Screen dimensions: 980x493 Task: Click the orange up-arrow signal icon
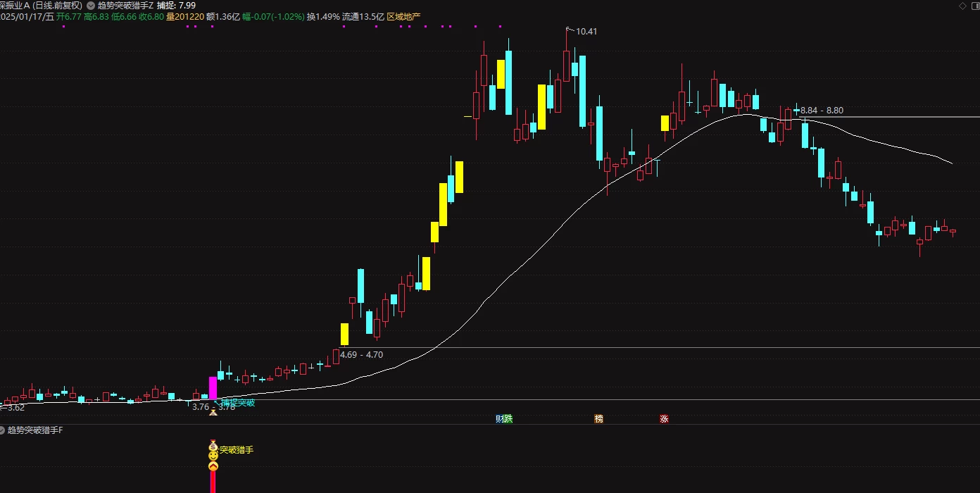tap(213, 466)
